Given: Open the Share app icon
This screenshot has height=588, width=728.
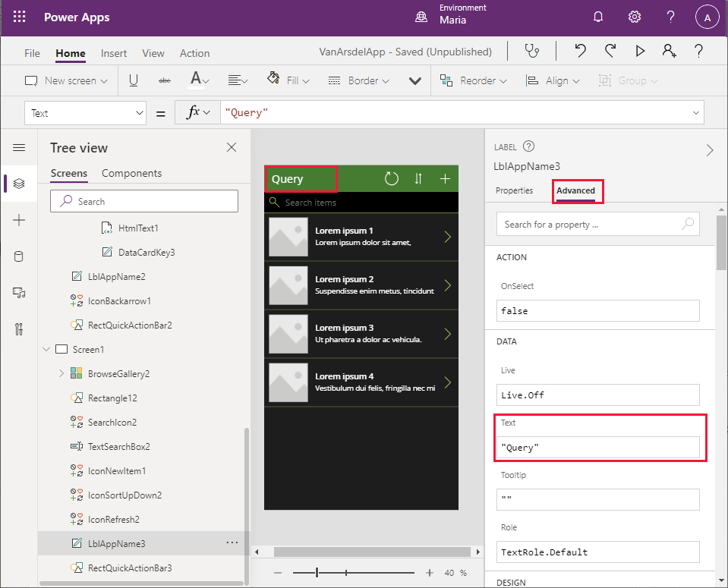Looking at the screenshot, I should [x=669, y=51].
